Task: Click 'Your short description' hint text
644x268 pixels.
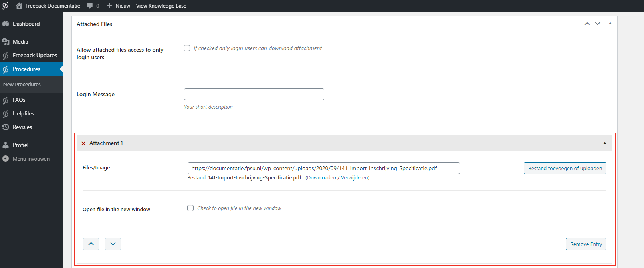Action: [x=208, y=107]
